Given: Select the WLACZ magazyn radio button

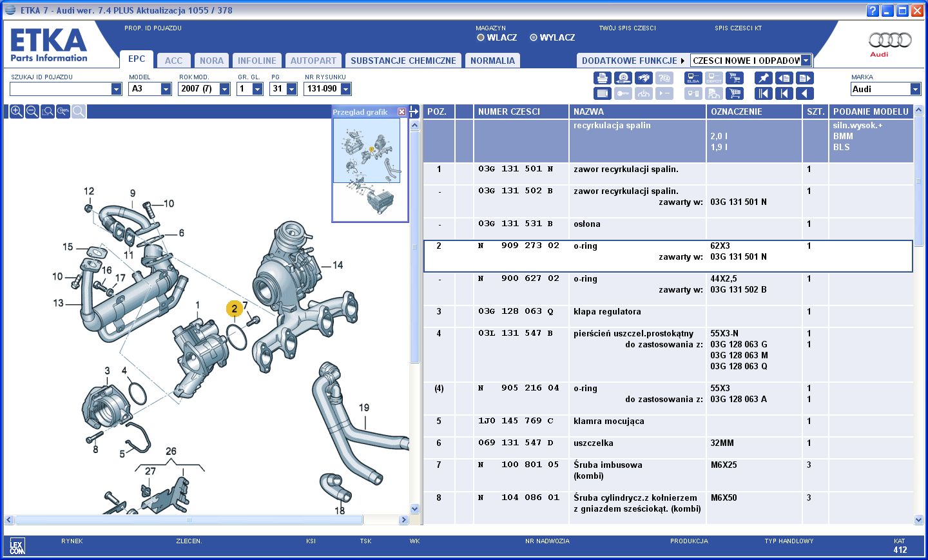Looking at the screenshot, I should (x=481, y=37).
